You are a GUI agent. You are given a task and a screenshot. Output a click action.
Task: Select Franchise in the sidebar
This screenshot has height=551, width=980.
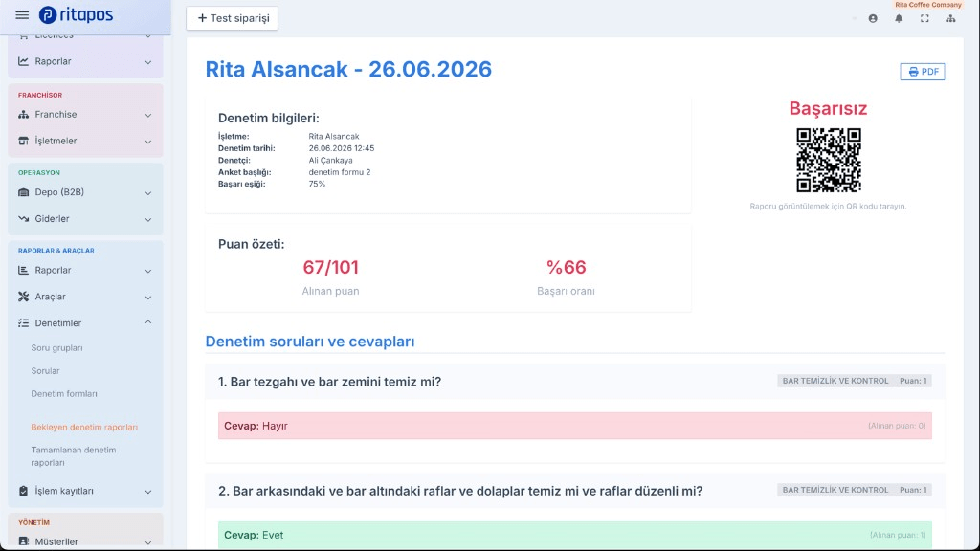click(56, 115)
